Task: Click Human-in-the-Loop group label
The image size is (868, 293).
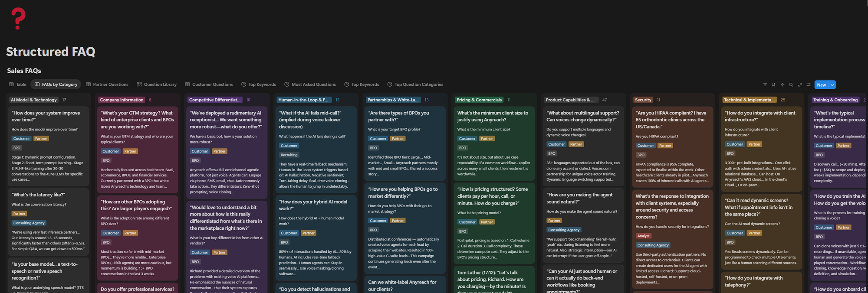Action: (x=303, y=100)
